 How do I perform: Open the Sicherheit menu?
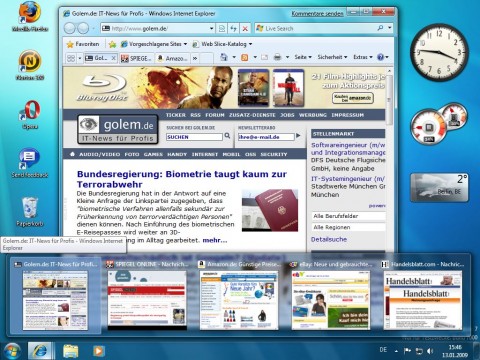[x=332, y=57]
